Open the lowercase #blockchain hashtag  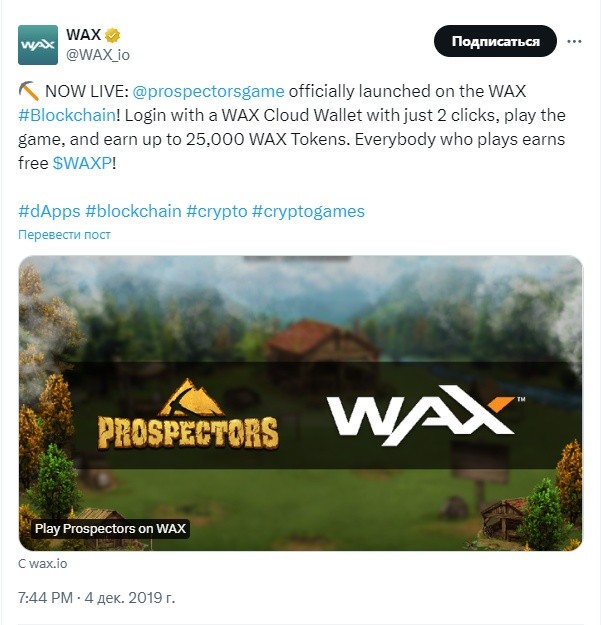(133, 211)
